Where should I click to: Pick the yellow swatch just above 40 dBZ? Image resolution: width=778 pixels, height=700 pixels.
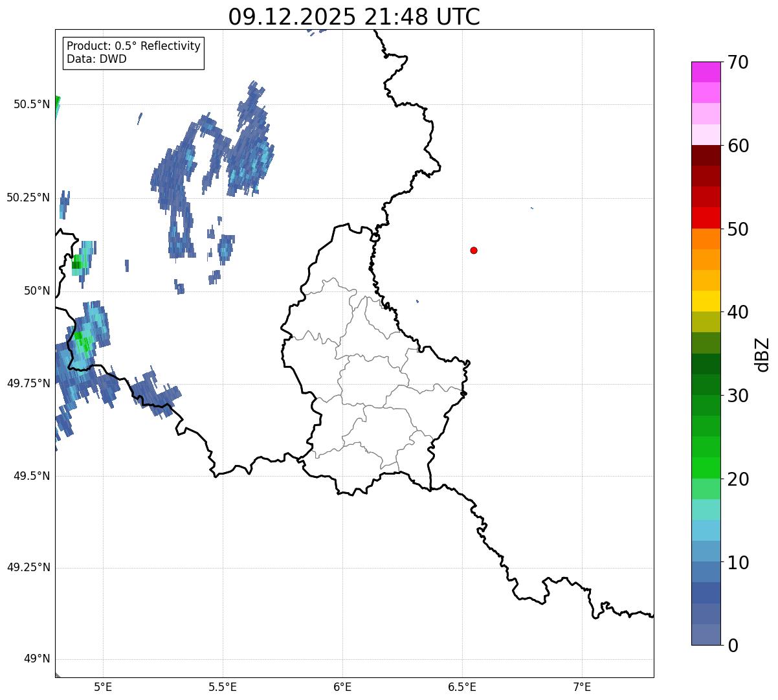coord(706,301)
